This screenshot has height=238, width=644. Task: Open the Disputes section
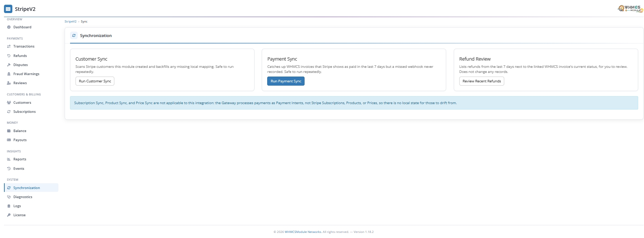pyautogui.click(x=31, y=65)
